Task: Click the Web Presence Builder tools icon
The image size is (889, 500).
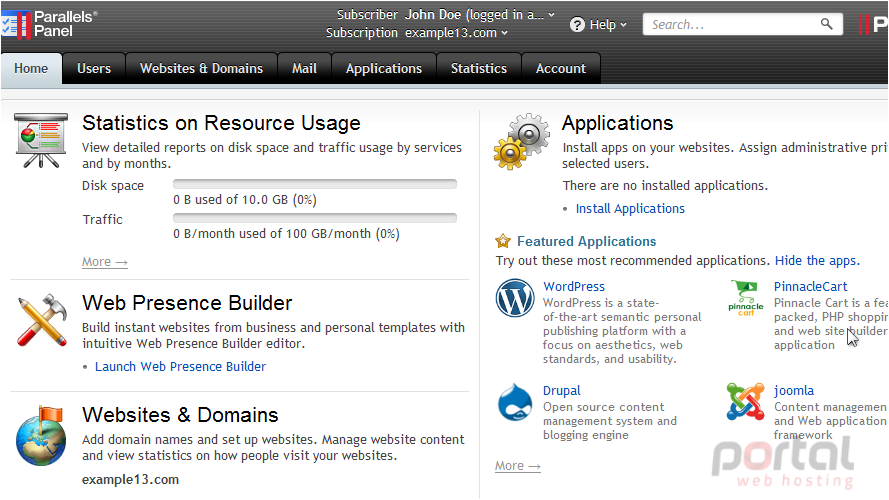Action: (41, 320)
